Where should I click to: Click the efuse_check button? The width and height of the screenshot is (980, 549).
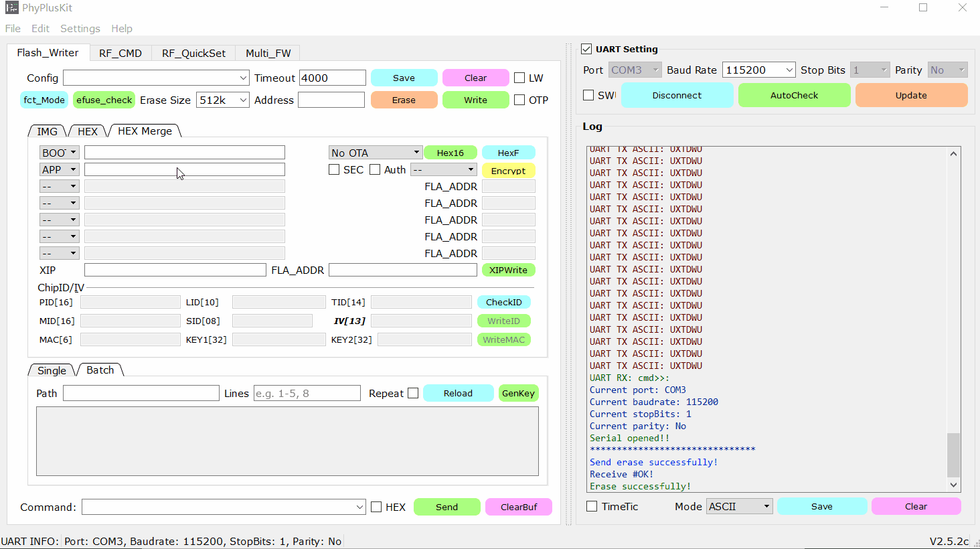[104, 100]
